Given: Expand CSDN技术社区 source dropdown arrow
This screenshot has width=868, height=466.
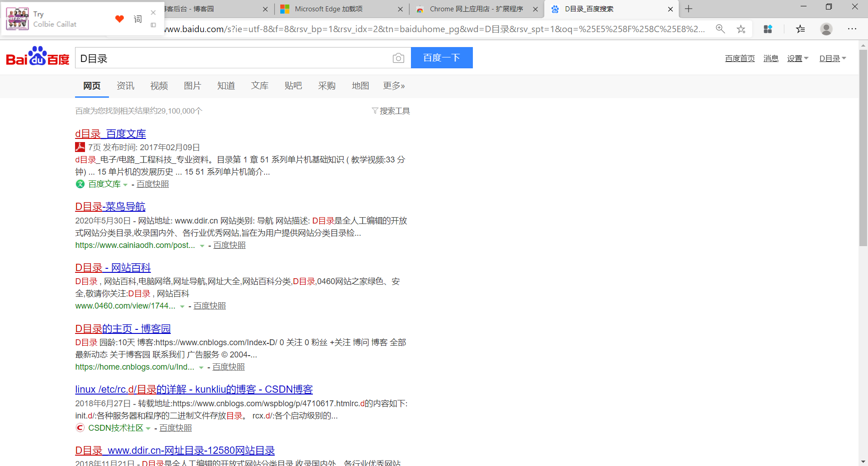Looking at the screenshot, I should 148,428.
